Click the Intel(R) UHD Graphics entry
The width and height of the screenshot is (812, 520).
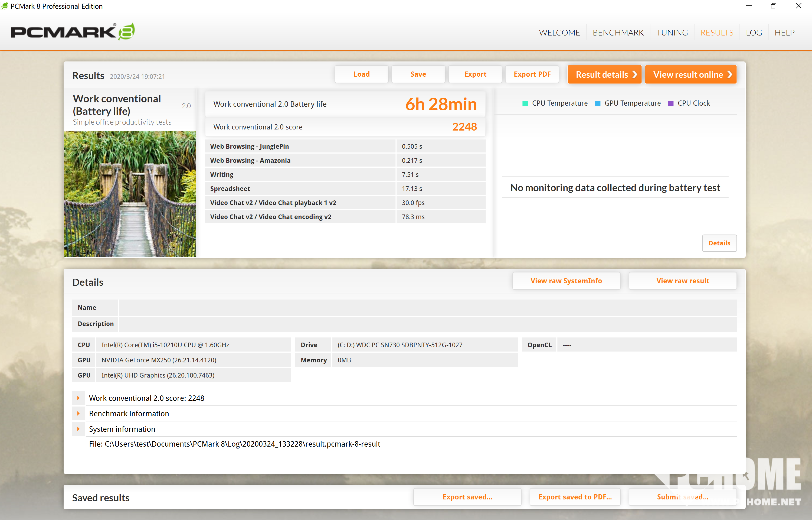[193, 375]
